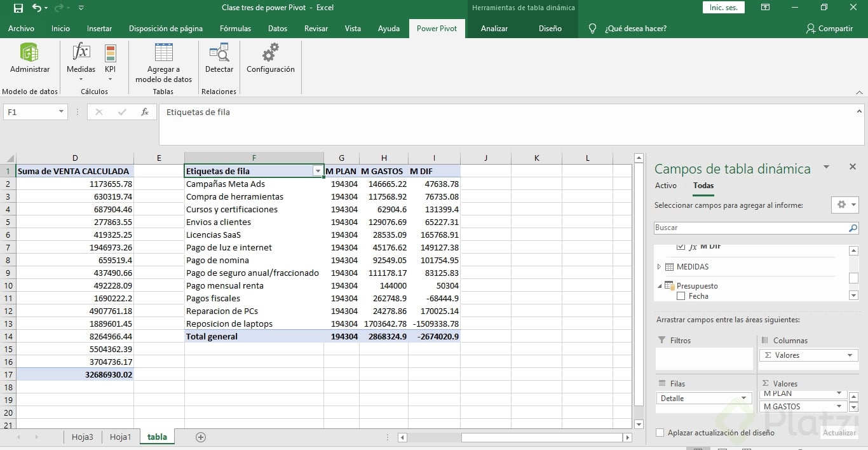Image resolution: width=868 pixels, height=450 pixels.
Task: Click Agregar a modelo de datos
Action: [x=163, y=62]
